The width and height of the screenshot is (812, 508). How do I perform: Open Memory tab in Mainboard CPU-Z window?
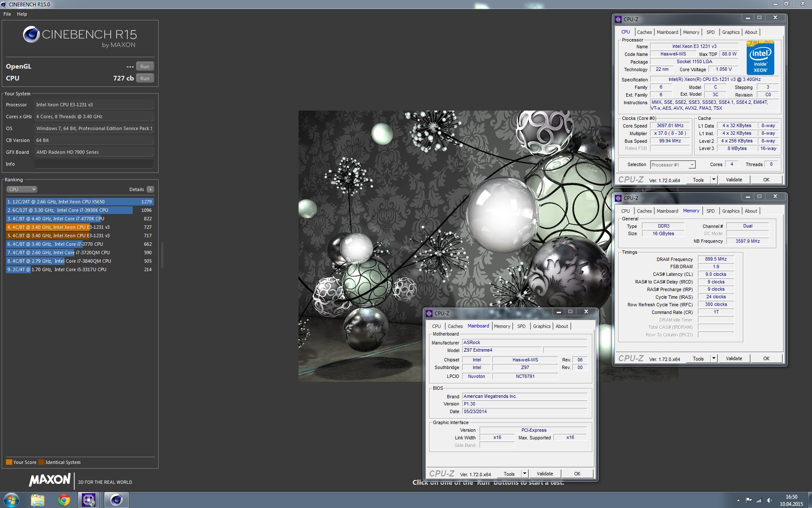click(x=502, y=326)
